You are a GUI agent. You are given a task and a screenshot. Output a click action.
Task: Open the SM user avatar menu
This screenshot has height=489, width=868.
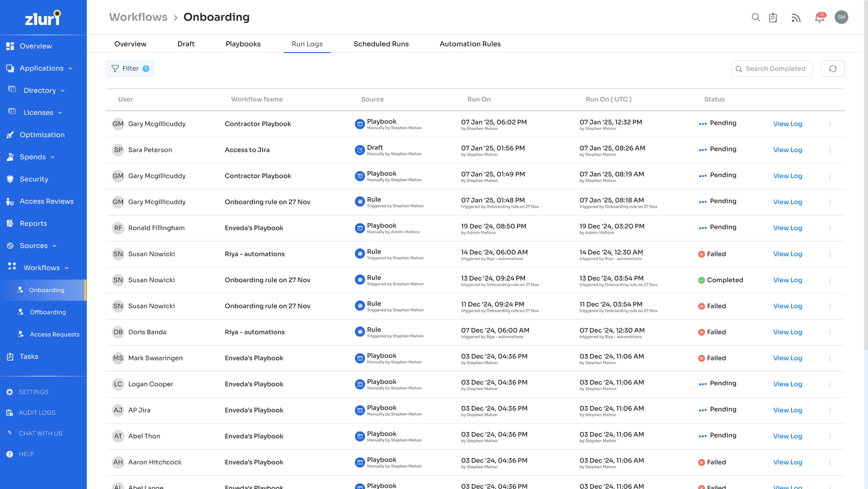[841, 17]
